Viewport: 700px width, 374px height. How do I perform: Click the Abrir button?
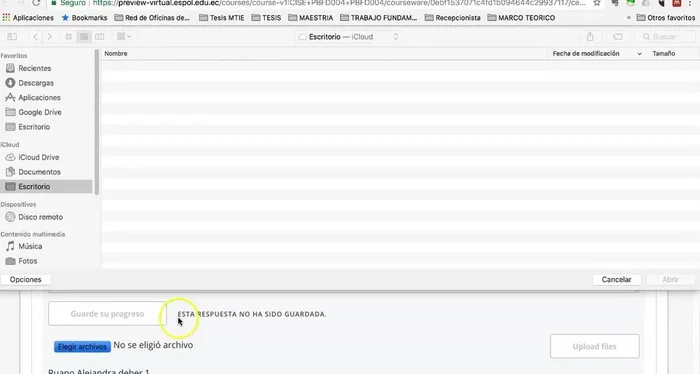(x=671, y=279)
